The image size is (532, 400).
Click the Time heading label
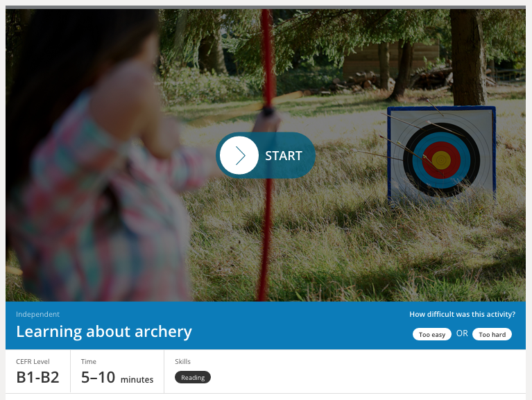89,362
